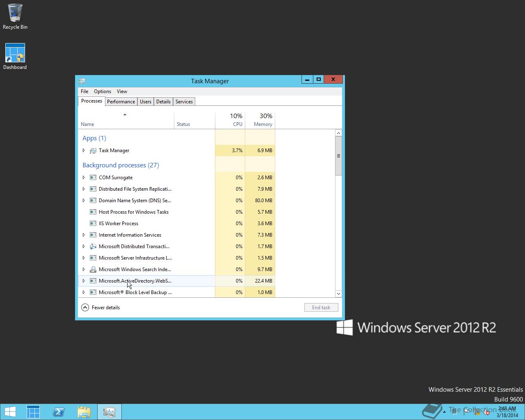
Task: Expand Microsoft Server Infrastructure row
Action: pyautogui.click(x=84, y=258)
